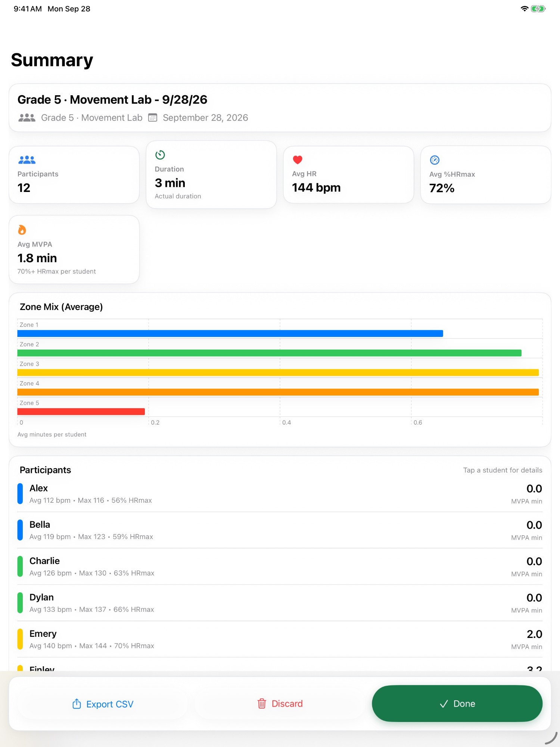Tap the 72% Avg %HRmax value

click(442, 188)
